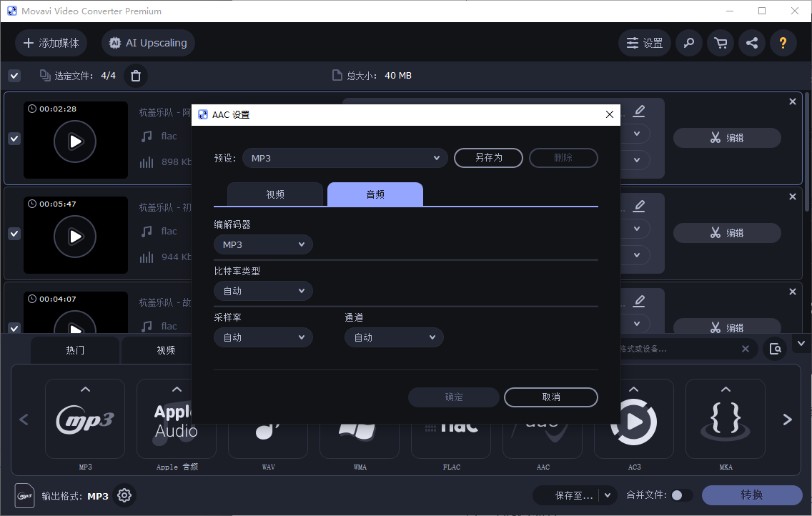The height and width of the screenshot is (516, 812).
Task: Switch to the 视频 tab in AAC settings
Action: pyautogui.click(x=275, y=194)
